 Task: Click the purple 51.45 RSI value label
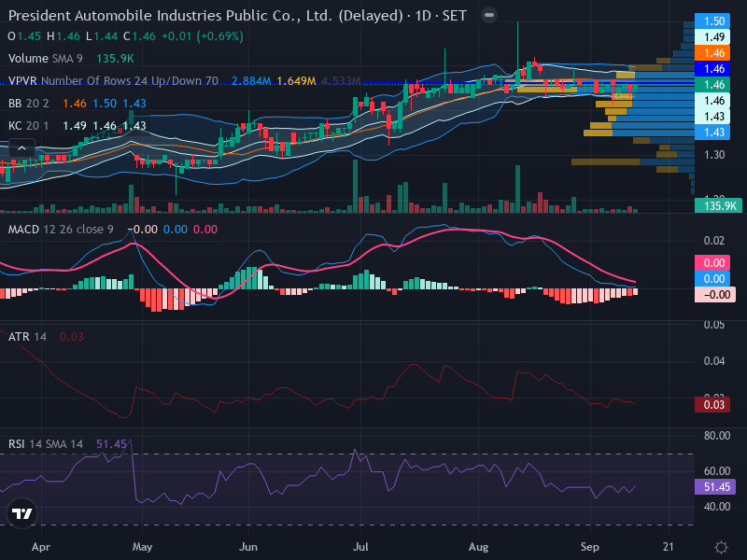pos(715,486)
